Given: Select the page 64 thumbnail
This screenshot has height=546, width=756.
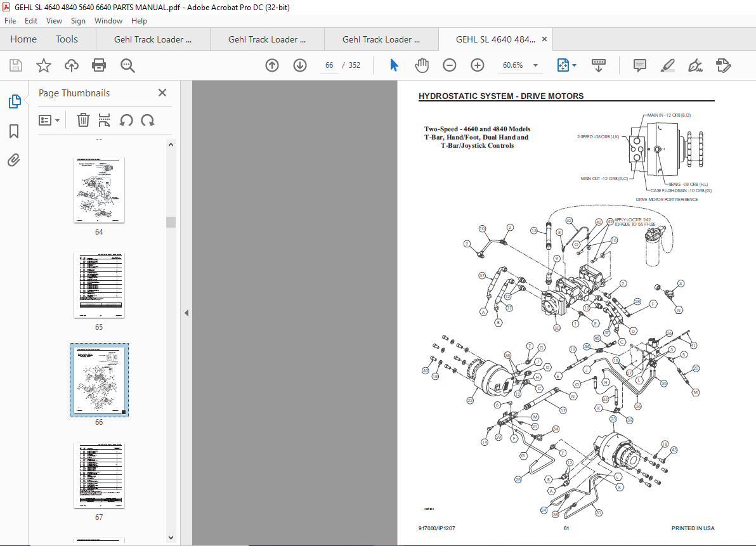Looking at the screenshot, I should coord(99,190).
